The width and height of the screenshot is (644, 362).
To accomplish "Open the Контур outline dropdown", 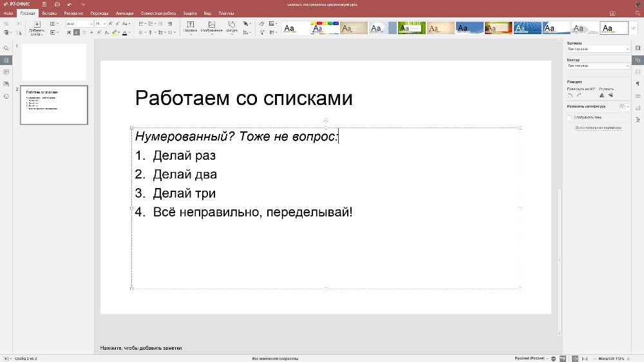I will (598, 65).
